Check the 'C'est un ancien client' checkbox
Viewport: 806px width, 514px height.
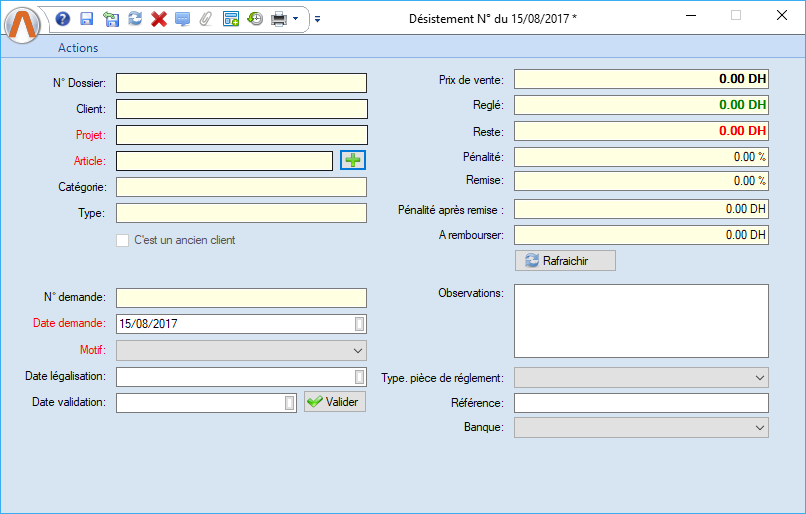tap(123, 240)
